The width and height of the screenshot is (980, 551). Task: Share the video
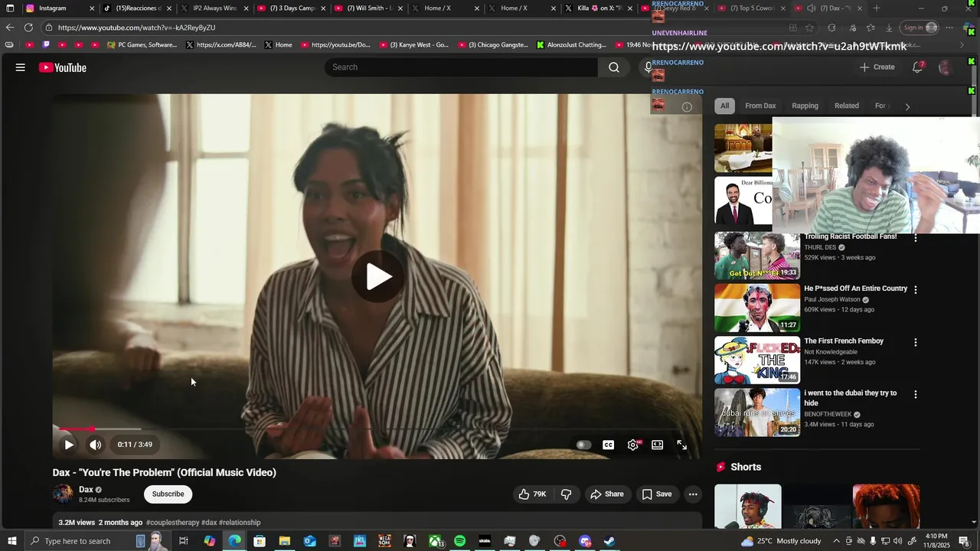606,494
